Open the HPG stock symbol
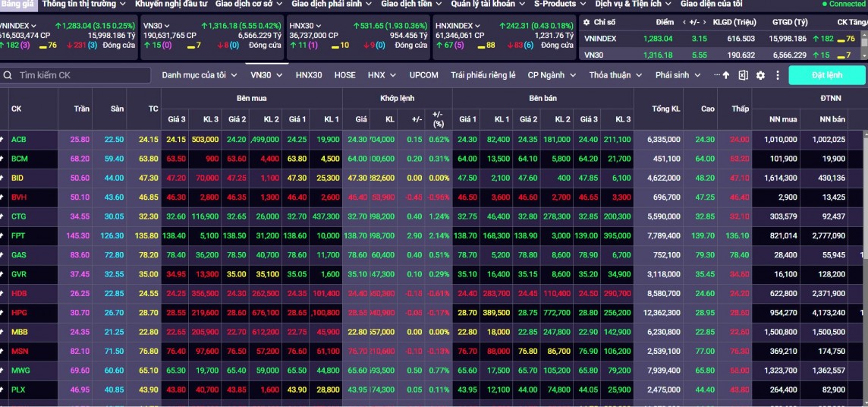Viewport: 868px width, 407px height. coord(18,312)
